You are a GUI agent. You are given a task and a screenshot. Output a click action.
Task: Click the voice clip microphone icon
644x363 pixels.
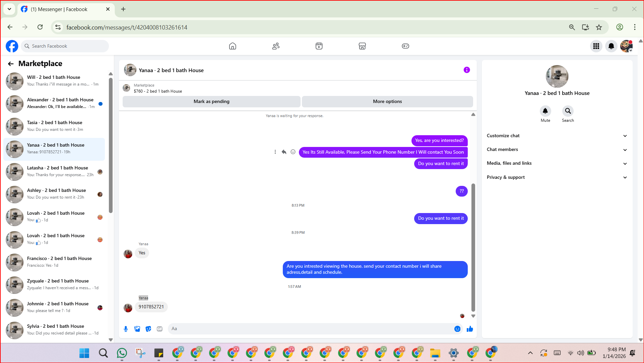[126, 329]
